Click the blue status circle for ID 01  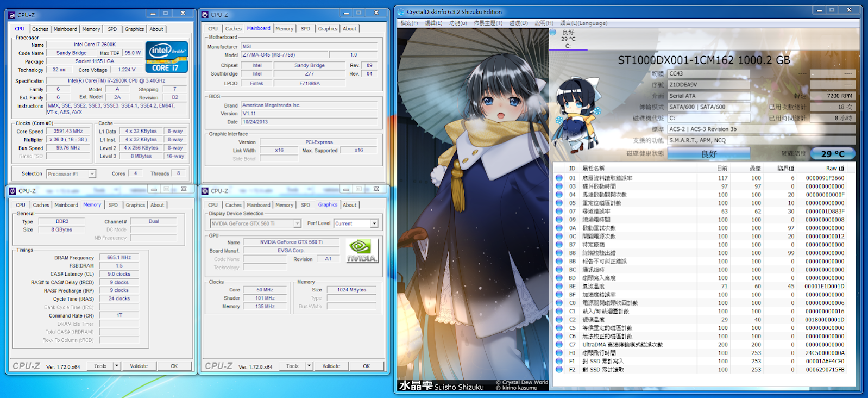pos(559,178)
